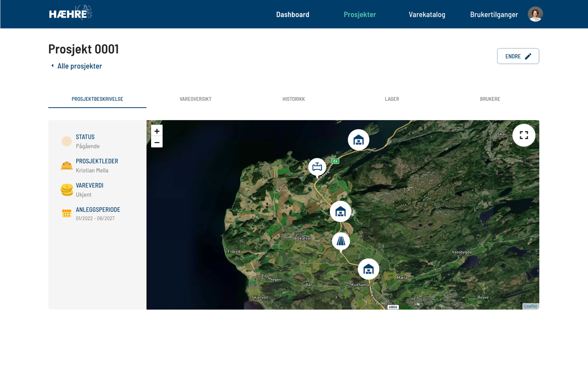The height and width of the screenshot is (366, 588).
Task: Click the Mæla place label on map
Action: click(x=402, y=278)
